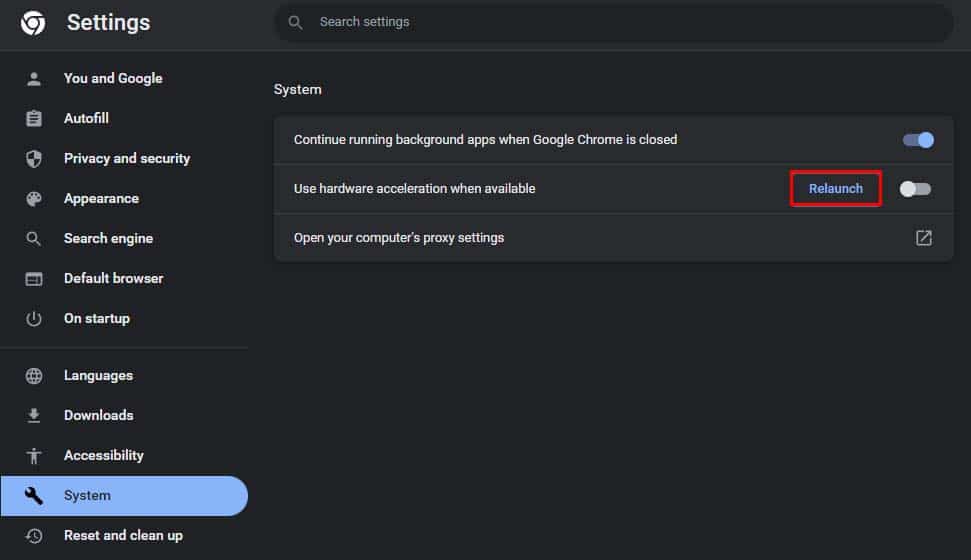Open Search engine settings
Screen dimensions: 971x560
click(x=108, y=238)
